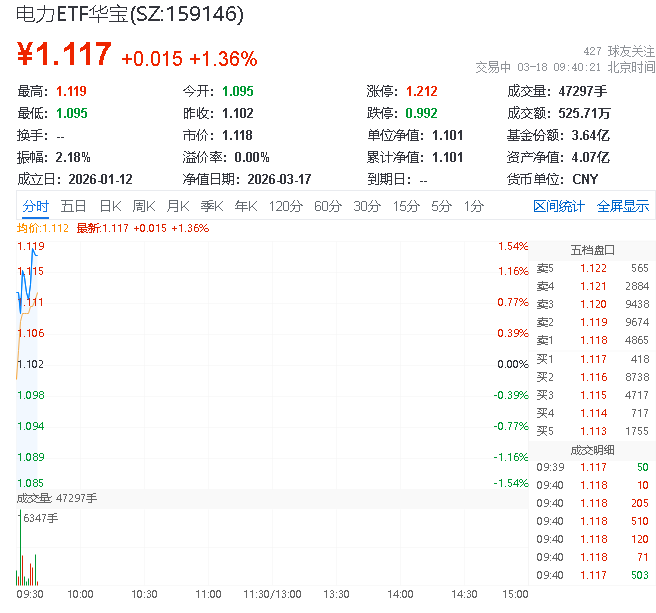The height and width of the screenshot is (613, 656).
Task: Click the 成交额 value 525.71万
Action: (584, 113)
